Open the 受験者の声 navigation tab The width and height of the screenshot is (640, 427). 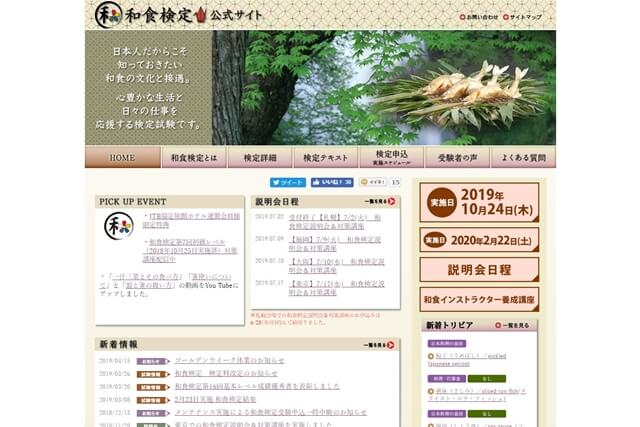(458, 157)
